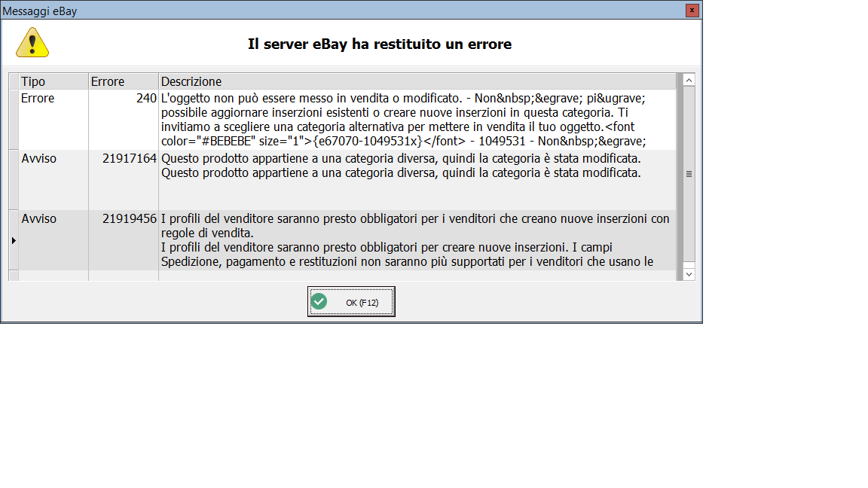Click the row selector with current-row arrow
Image resolution: width=868 pixels, height=488 pixels.
pos(14,240)
